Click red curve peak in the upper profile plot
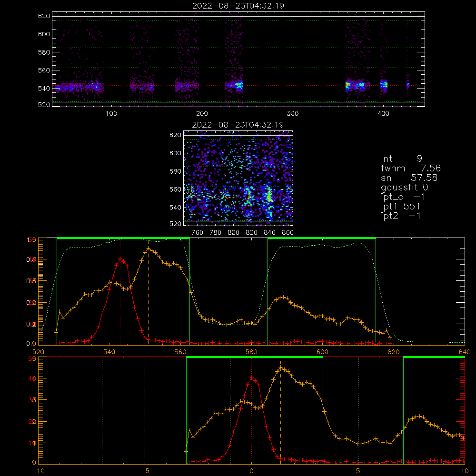This screenshot has height=476, width=476. coord(120,259)
